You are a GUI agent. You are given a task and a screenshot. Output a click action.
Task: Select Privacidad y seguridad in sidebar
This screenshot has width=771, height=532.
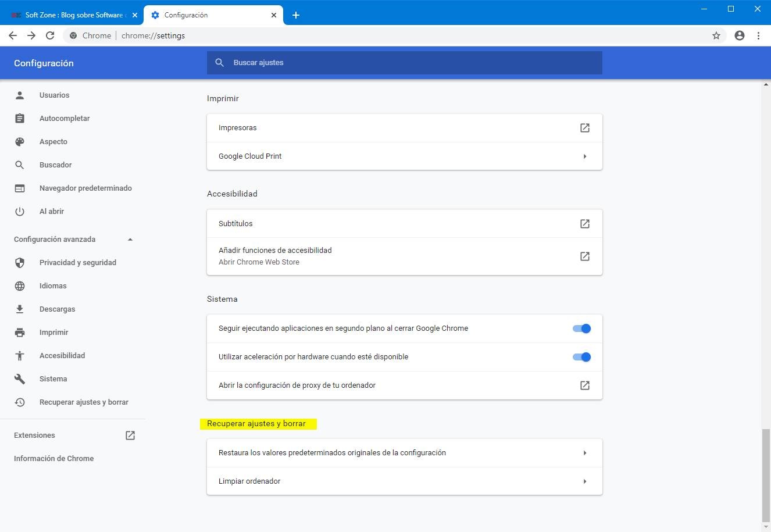[78, 263]
